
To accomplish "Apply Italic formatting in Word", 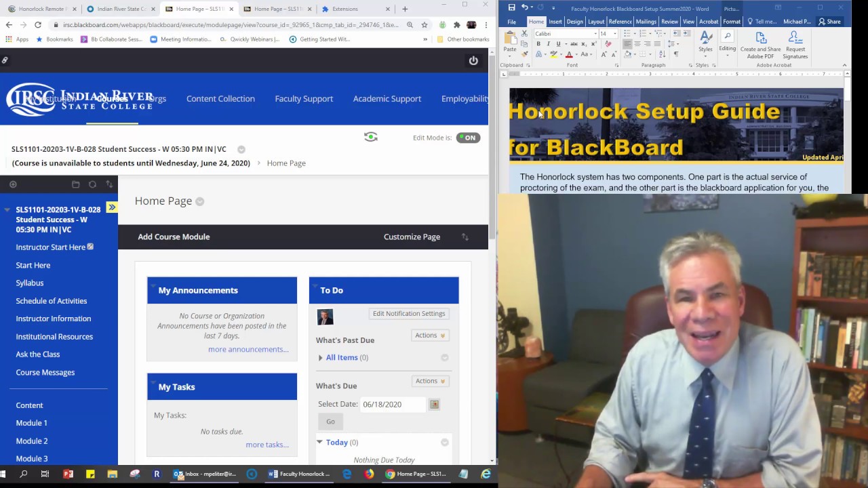I will tap(548, 44).
